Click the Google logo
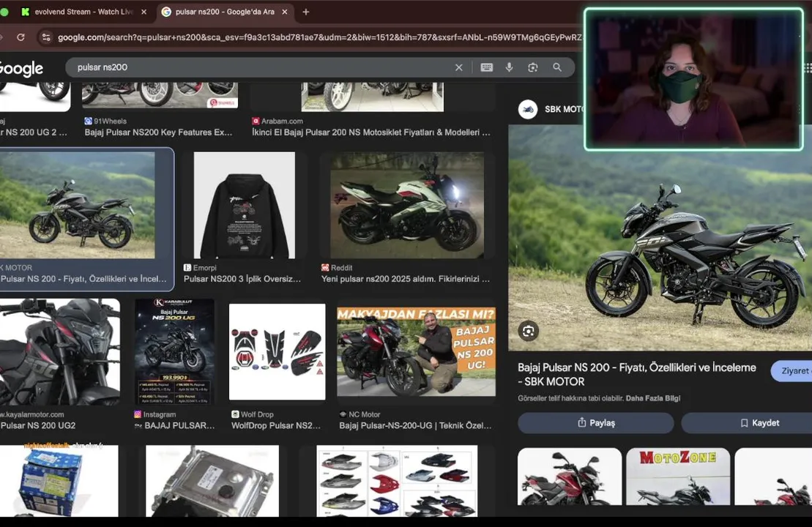 (x=21, y=68)
